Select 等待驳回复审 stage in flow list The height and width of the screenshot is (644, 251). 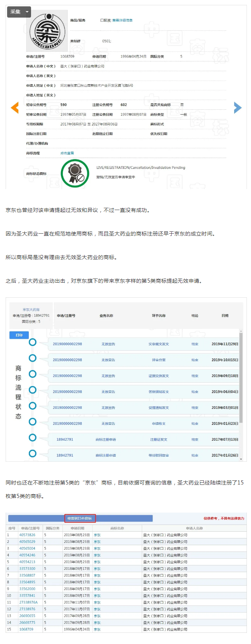tap(159, 455)
